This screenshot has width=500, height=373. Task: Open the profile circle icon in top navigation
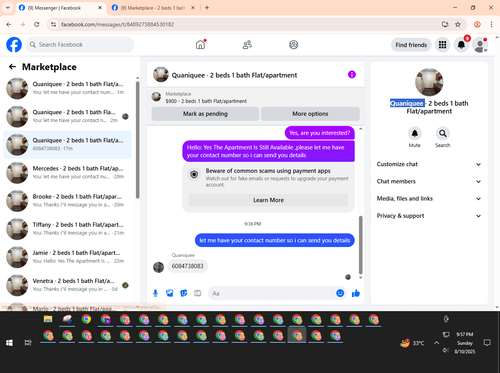click(294, 45)
